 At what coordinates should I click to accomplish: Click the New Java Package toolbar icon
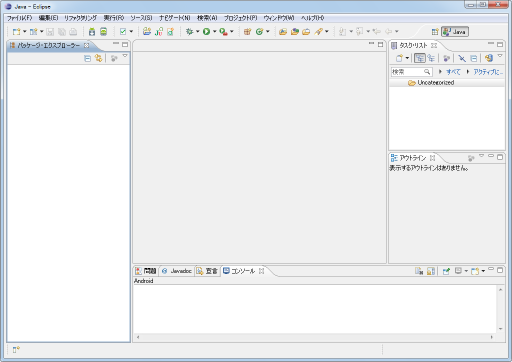[x=247, y=32]
